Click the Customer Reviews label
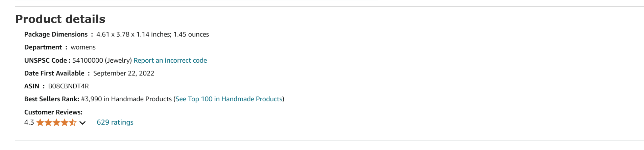This screenshot has width=644, height=150. pos(53,112)
